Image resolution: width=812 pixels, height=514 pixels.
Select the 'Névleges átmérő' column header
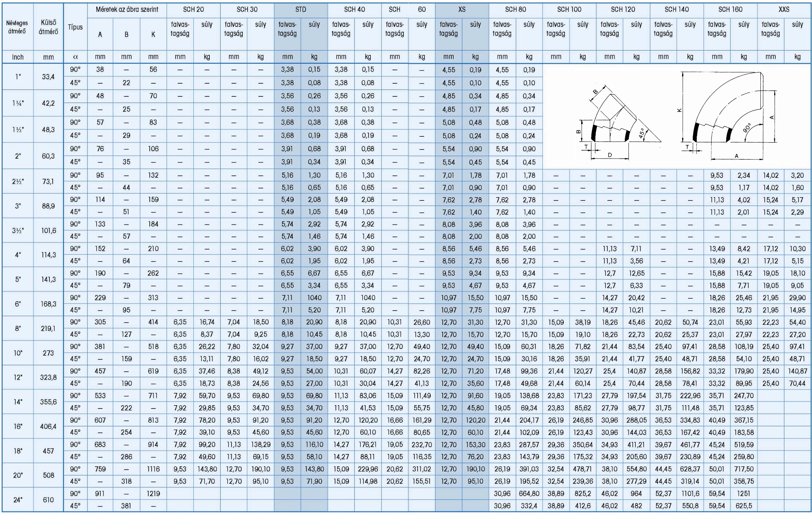[17, 27]
